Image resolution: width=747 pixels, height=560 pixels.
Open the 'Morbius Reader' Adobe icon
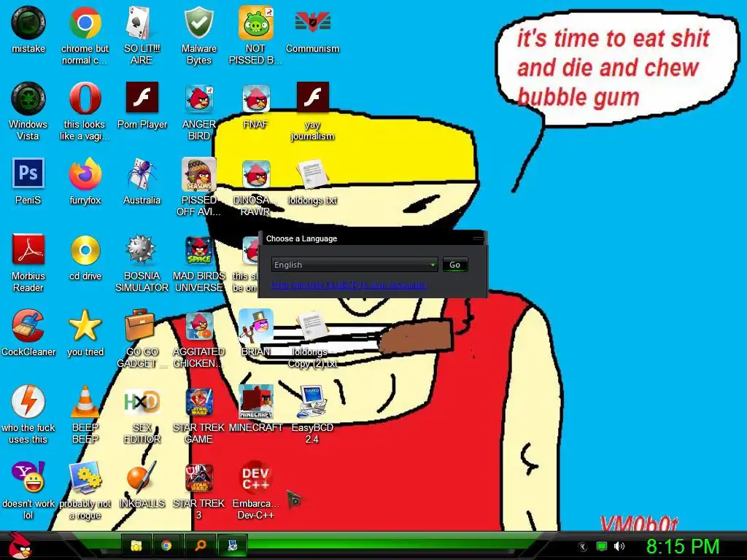(x=28, y=249)
